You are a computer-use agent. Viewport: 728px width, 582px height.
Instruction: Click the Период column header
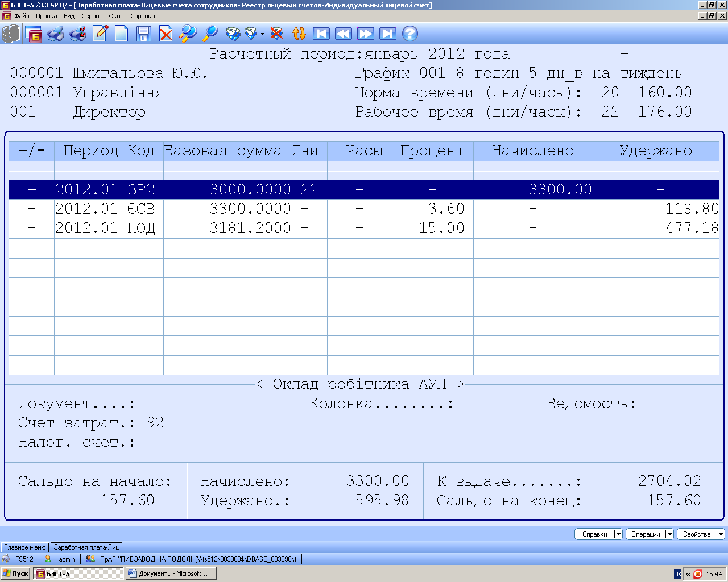point(91,151)
